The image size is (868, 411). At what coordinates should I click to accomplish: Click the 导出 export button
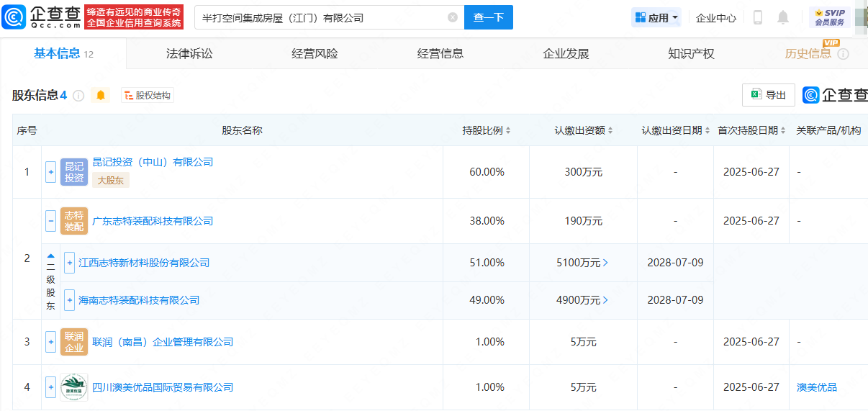click(769, 95)
